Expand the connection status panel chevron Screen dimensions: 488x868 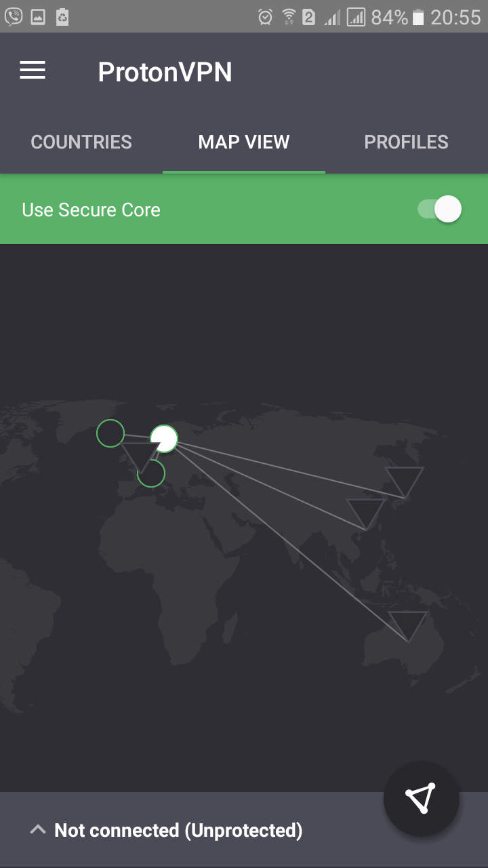click(38, 829)
